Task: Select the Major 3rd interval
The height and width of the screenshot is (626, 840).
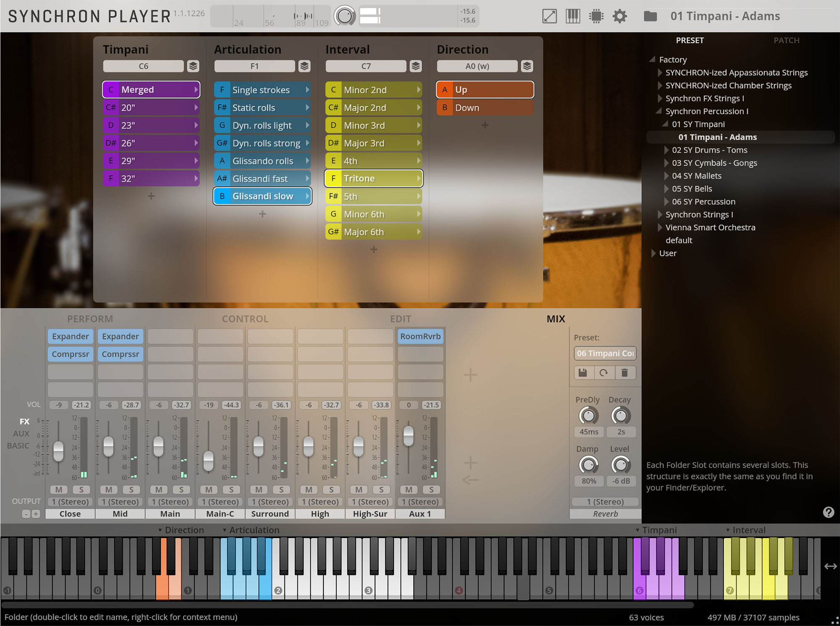Action: tap(374, 143)
